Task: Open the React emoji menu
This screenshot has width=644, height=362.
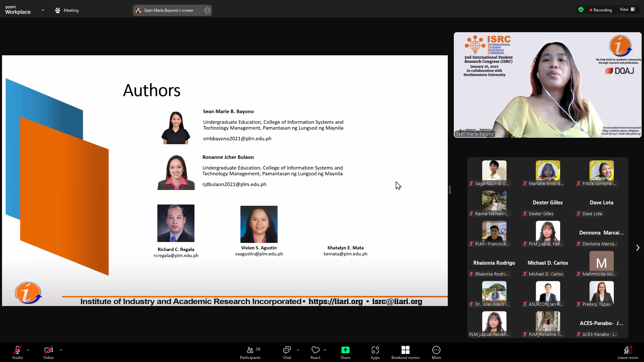Action: click(315, 350)
